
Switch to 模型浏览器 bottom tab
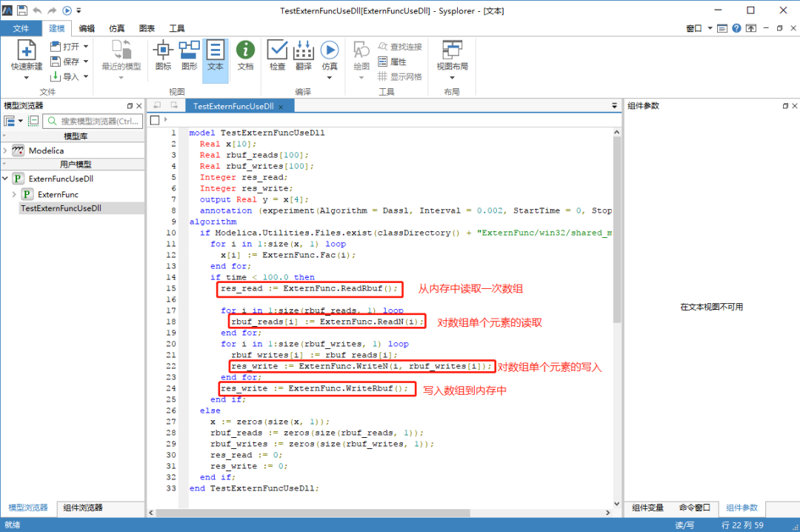(x=28, y=508)
